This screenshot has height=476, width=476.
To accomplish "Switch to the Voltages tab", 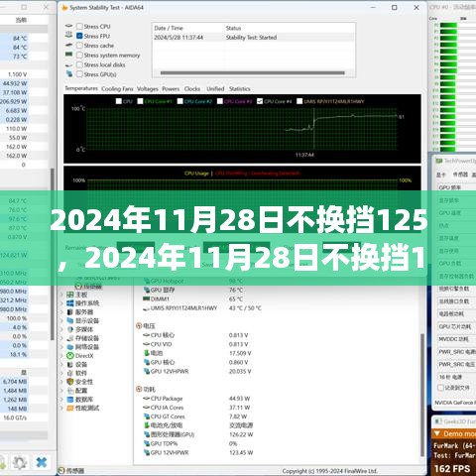I will [x=148, y=89].
